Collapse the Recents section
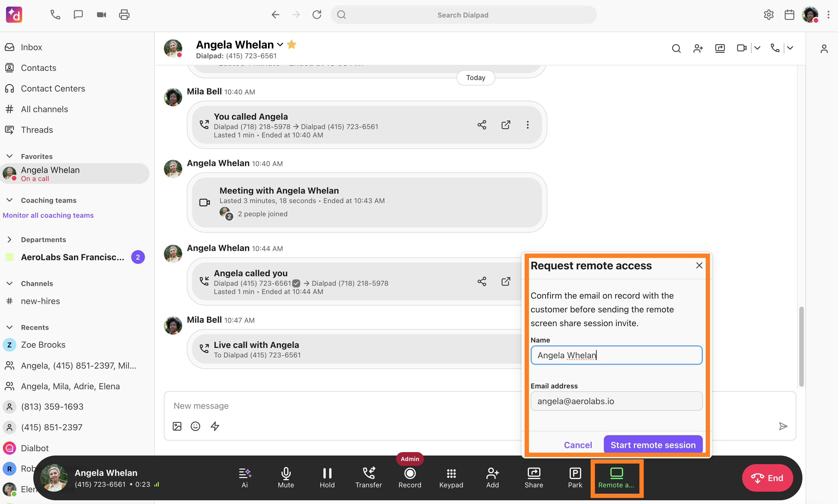838x504 pixels. click(9, 327)
